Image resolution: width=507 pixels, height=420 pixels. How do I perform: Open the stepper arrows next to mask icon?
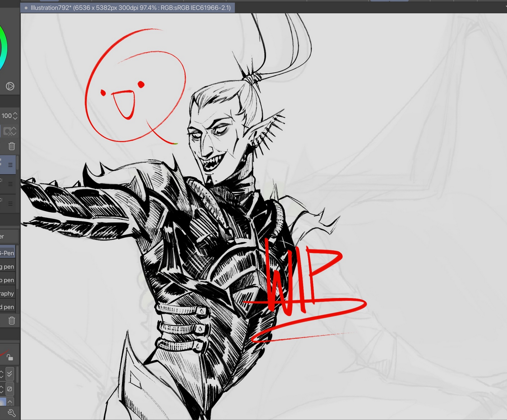pyautogui.click(x=14, y=131)
